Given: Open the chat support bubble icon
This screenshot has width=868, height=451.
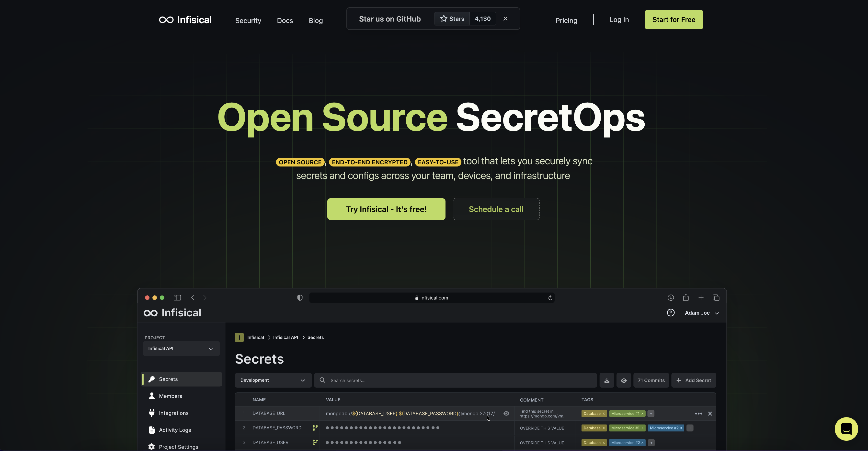Looking at the screenshot, I should pos(846,429).
